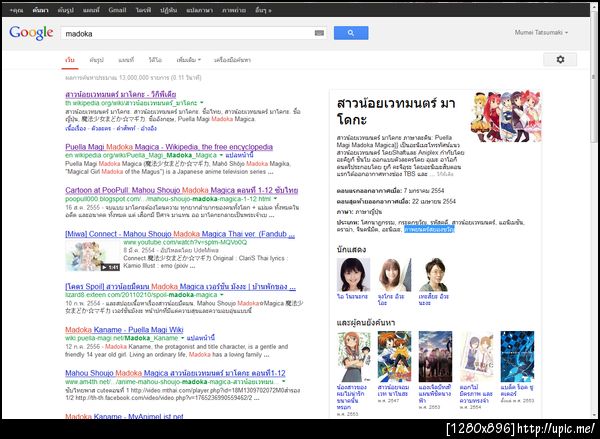Open the settings gear button
Screen dimensions: 600x439
tap(560, 59)
